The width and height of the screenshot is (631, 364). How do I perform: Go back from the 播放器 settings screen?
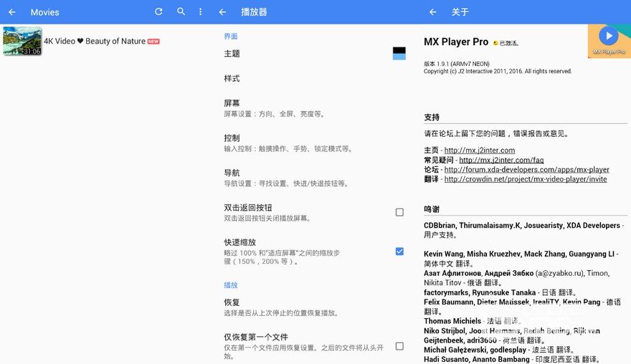click(x=222, y=12)
